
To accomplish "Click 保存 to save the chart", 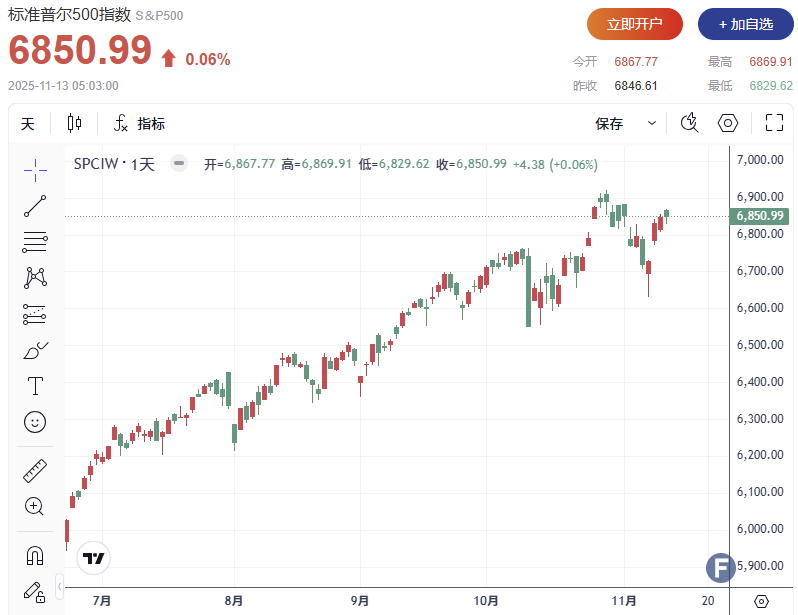I will pos(609,124).
